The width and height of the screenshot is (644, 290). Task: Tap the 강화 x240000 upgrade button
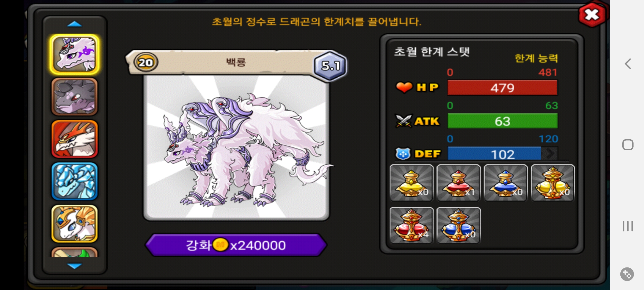236,245
